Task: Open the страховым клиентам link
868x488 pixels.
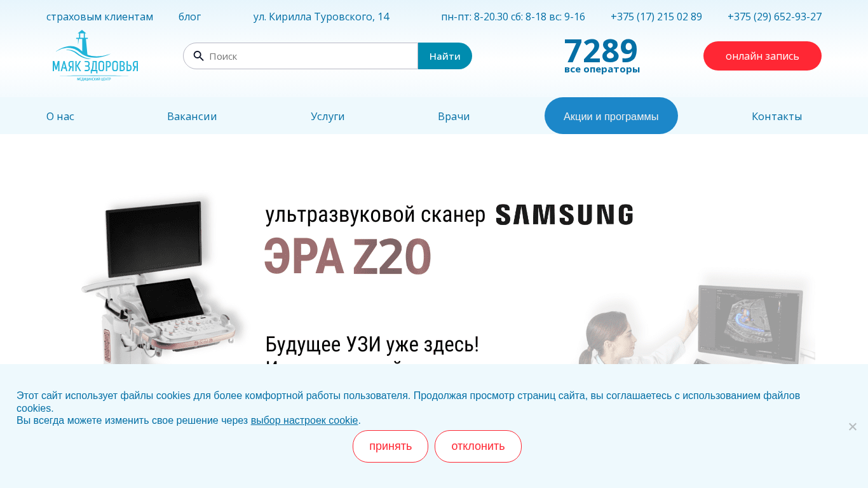Action: coord(100,17)
